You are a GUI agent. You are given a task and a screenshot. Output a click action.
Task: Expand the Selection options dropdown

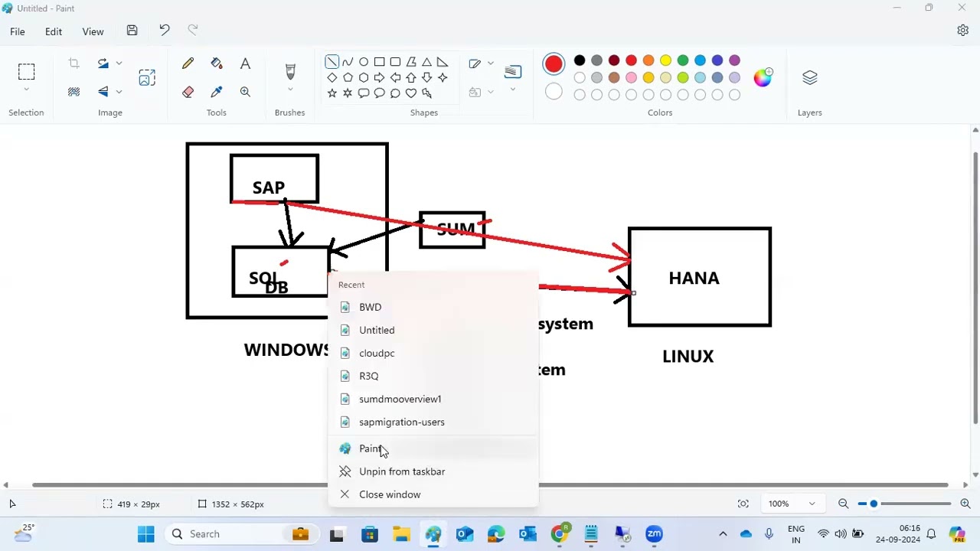pos(26,90)
